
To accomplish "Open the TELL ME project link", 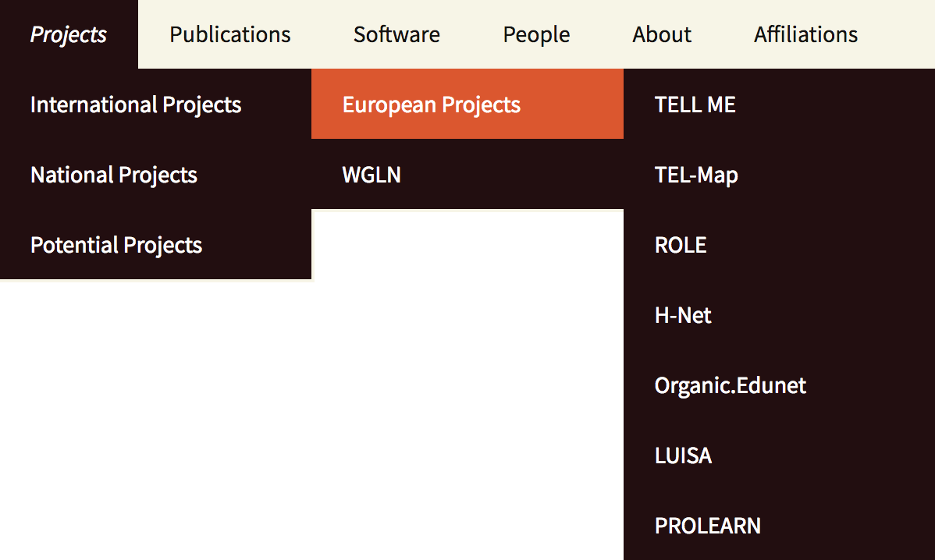I will 695,105.
